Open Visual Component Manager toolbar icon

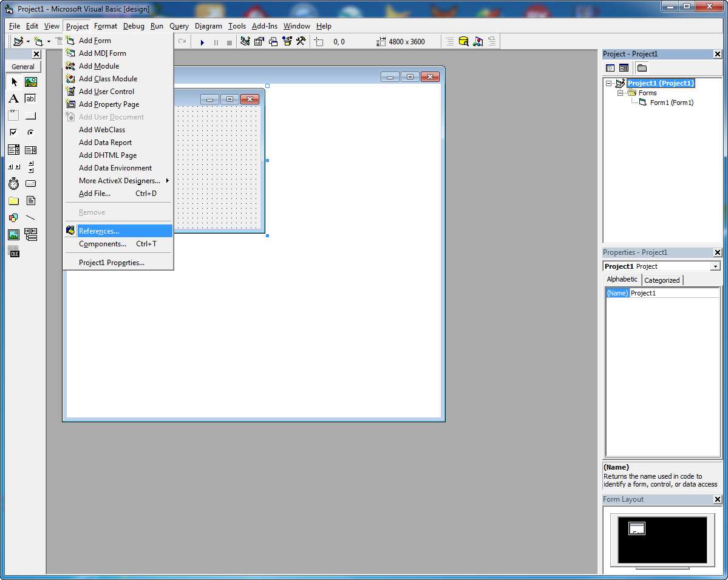[478, 42]
